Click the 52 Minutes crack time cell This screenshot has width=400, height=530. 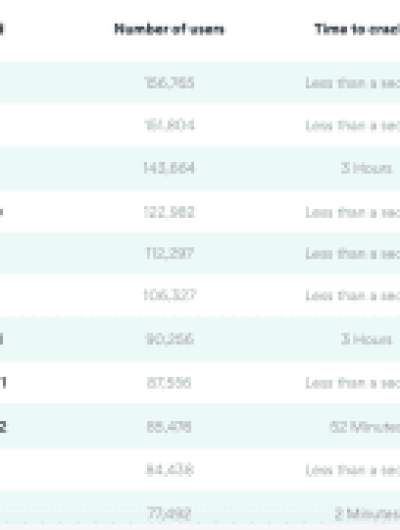coord(365,427)
